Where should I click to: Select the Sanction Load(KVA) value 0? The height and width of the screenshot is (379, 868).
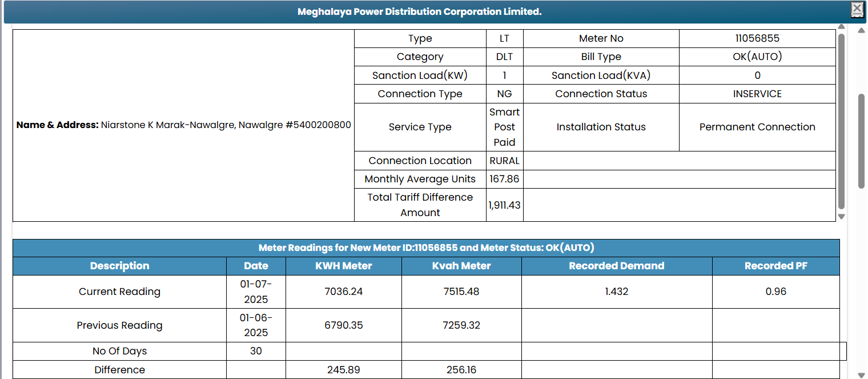coord(757,75)
